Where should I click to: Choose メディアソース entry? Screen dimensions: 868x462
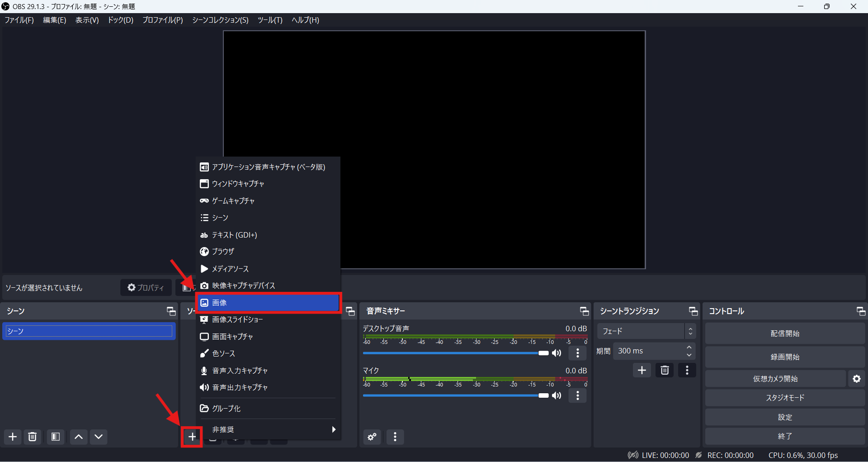tap(268, 269)
